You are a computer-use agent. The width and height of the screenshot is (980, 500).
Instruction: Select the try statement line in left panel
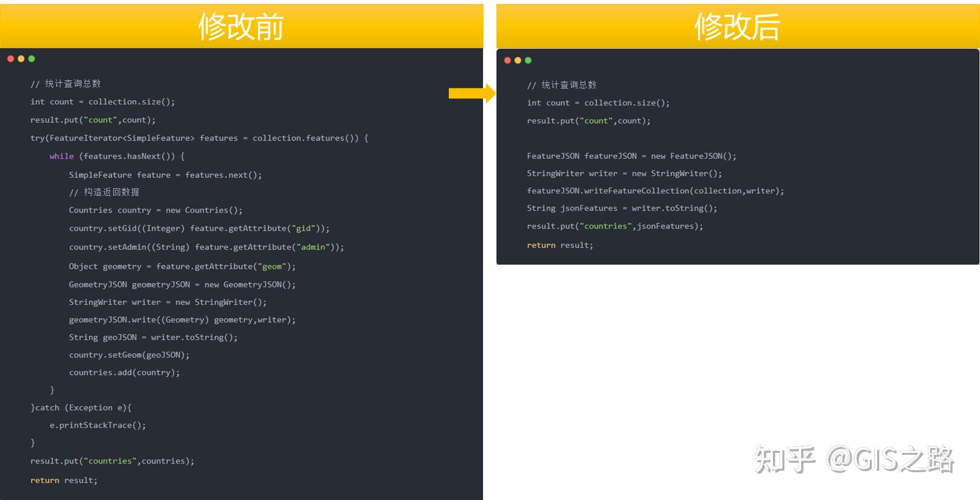point(199,138)
